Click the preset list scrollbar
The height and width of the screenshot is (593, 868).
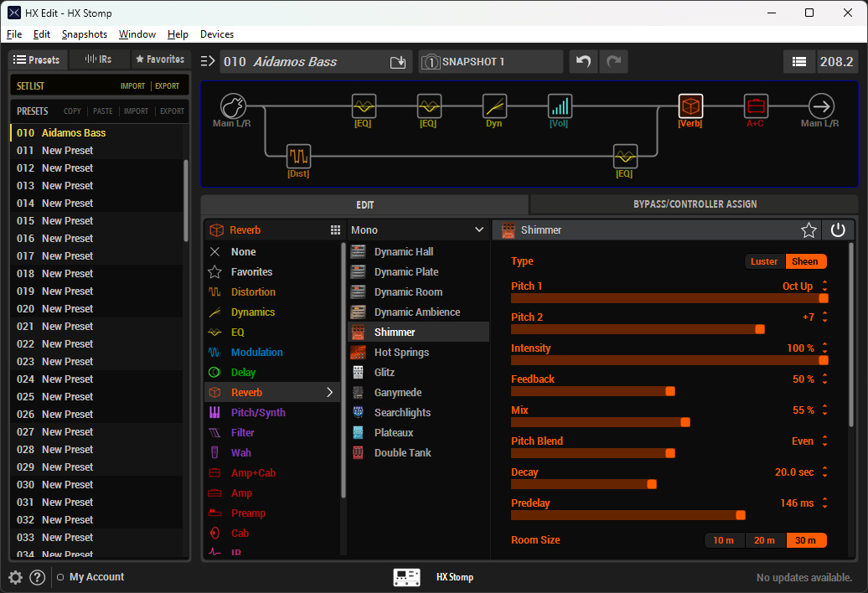click(x=186, y=200)
